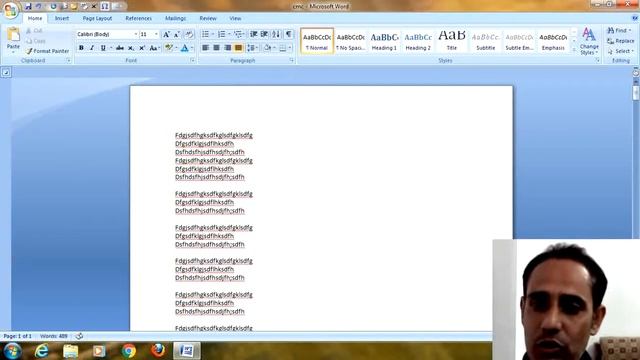Toggle the ruler view button above scrollbar
This screenshot has width=640, height=360.
click(636, 73)
